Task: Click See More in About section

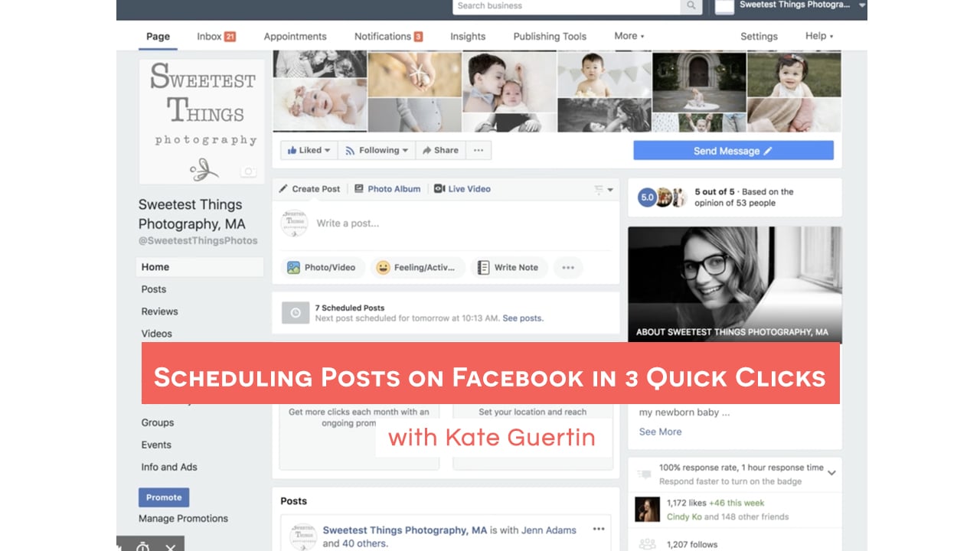Action: pyautogui.click(x=660, y=432)
